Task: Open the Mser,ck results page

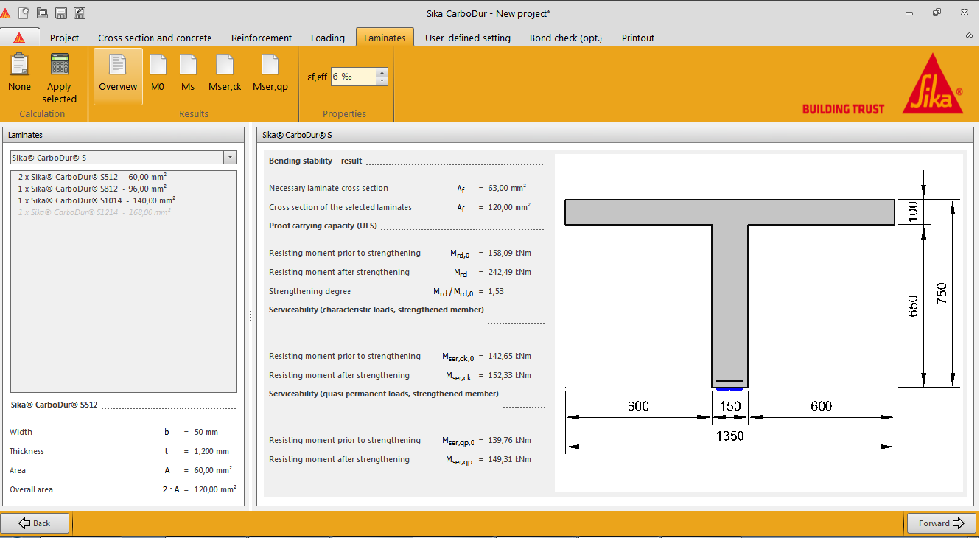Action: pyautogui.click(x=225, y=73)
